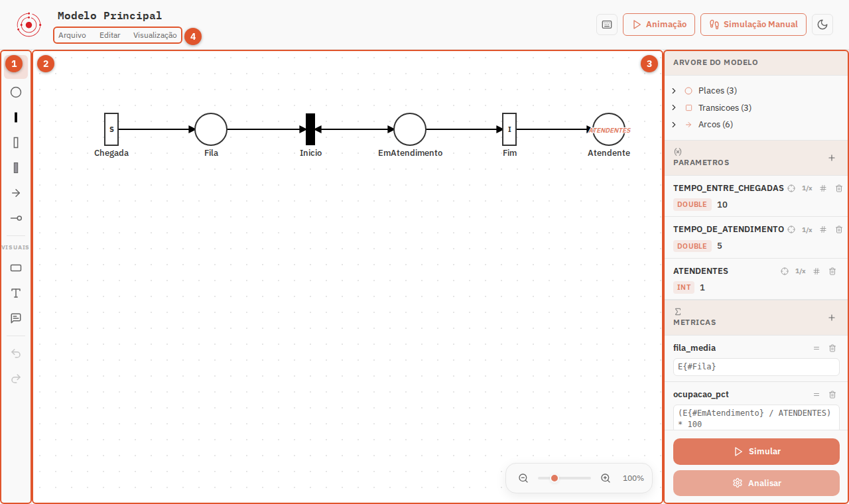Delete the TEMPO_ENTRE_CHEGADAS parameter

(839, 188)
